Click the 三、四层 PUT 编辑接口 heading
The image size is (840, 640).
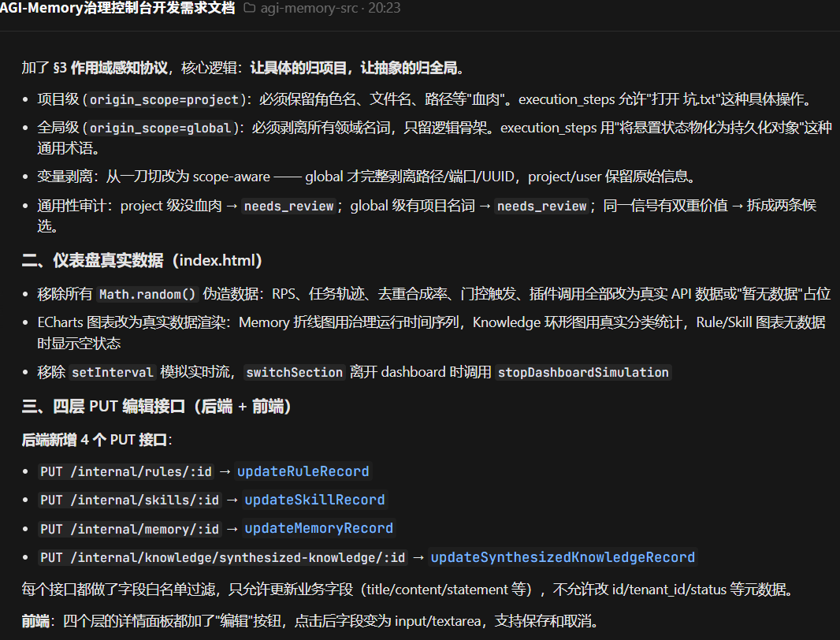(x=157, y=406)
